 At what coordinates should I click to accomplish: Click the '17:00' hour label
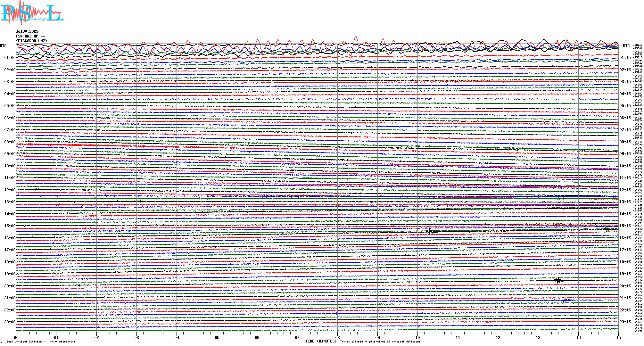click(x=10, y=250)
